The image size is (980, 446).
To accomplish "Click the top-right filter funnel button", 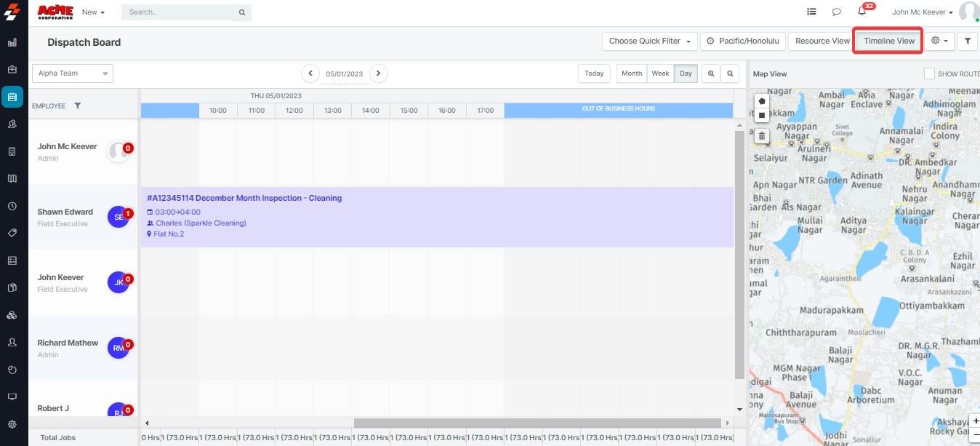I will (968, 41).
